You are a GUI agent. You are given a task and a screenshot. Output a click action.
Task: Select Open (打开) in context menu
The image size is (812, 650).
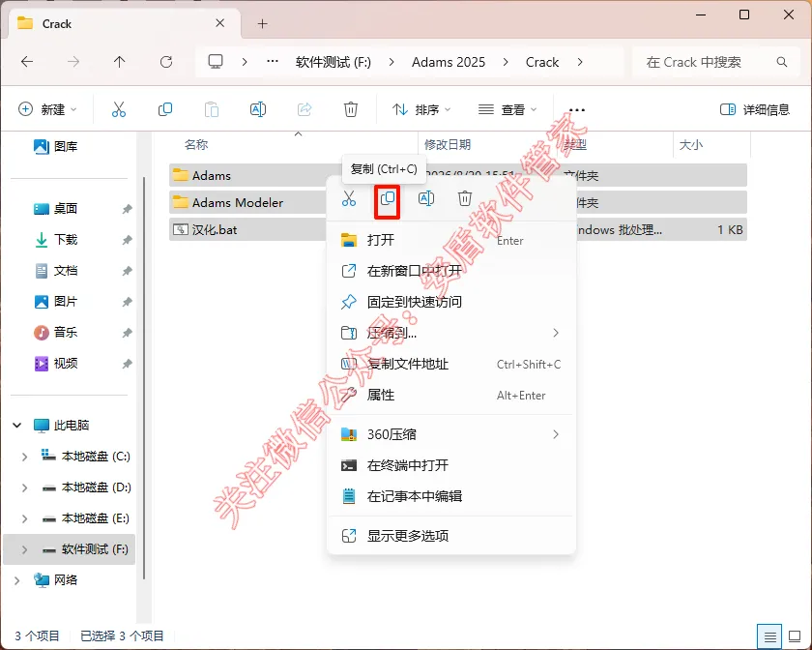point(451,240)
